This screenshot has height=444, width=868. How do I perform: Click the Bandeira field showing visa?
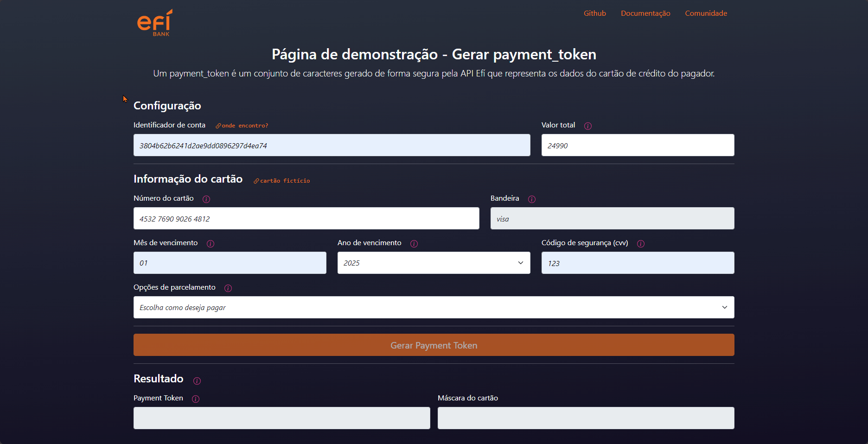pos(613,218)
